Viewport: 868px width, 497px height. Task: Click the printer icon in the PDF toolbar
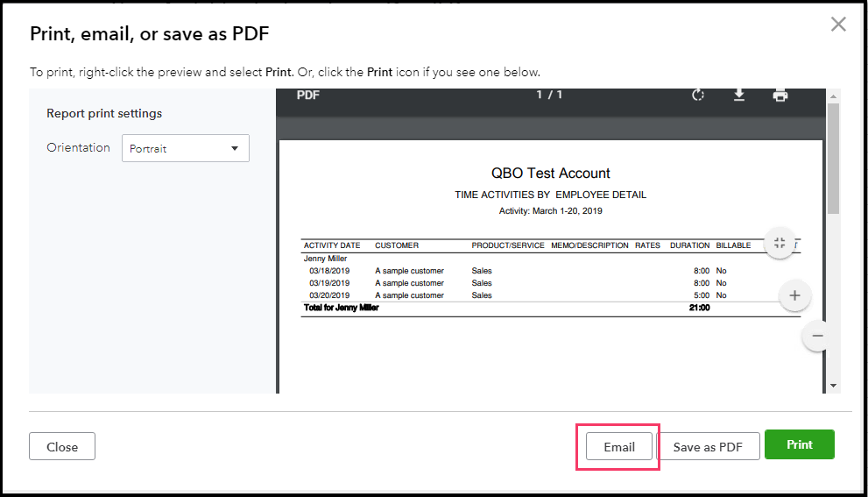point(780,96)
